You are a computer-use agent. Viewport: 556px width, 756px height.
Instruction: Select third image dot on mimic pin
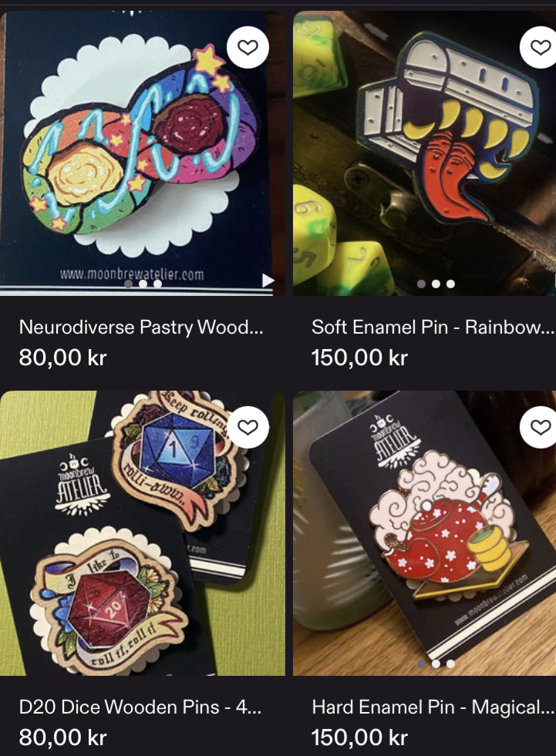coord(450,284)
